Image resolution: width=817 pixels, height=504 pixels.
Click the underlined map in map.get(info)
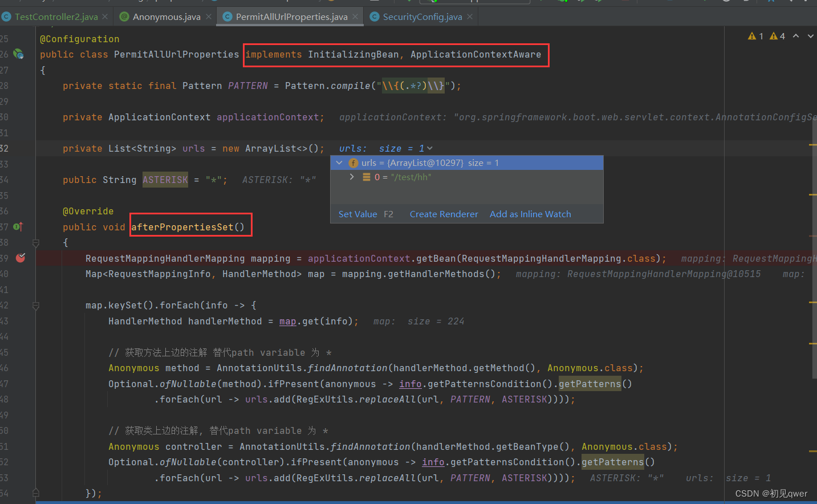pos(288,322)
